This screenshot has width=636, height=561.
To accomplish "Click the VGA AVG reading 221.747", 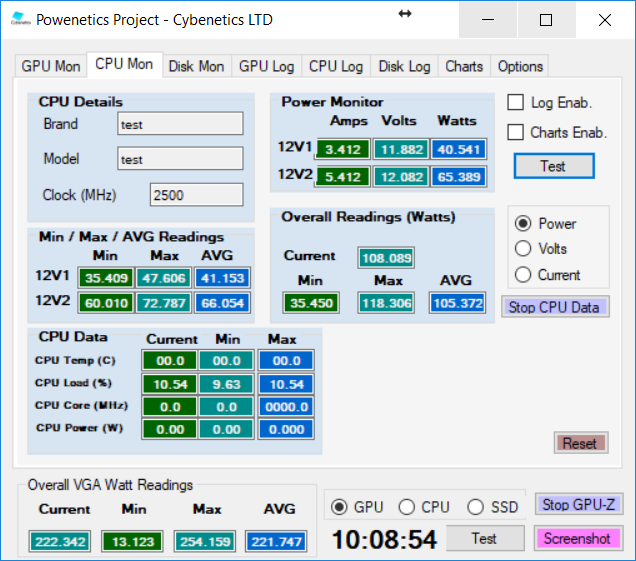I will coord(276,541).
